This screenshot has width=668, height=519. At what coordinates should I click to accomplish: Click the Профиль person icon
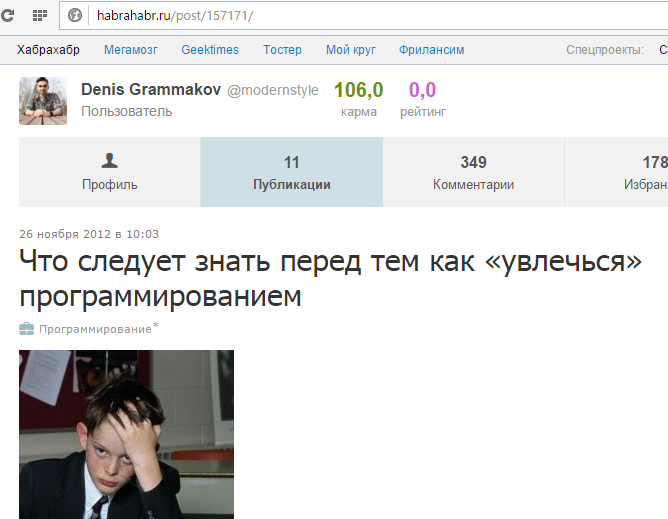coord(109,161)
